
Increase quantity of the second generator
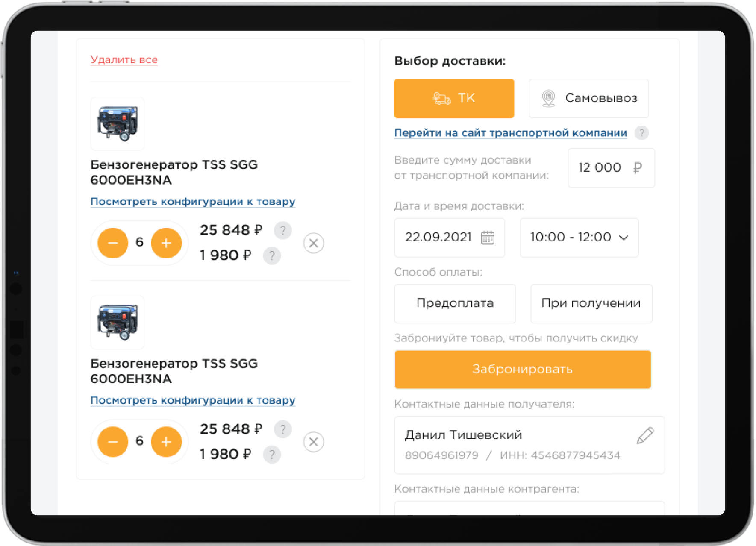click(x=166, y=442)
